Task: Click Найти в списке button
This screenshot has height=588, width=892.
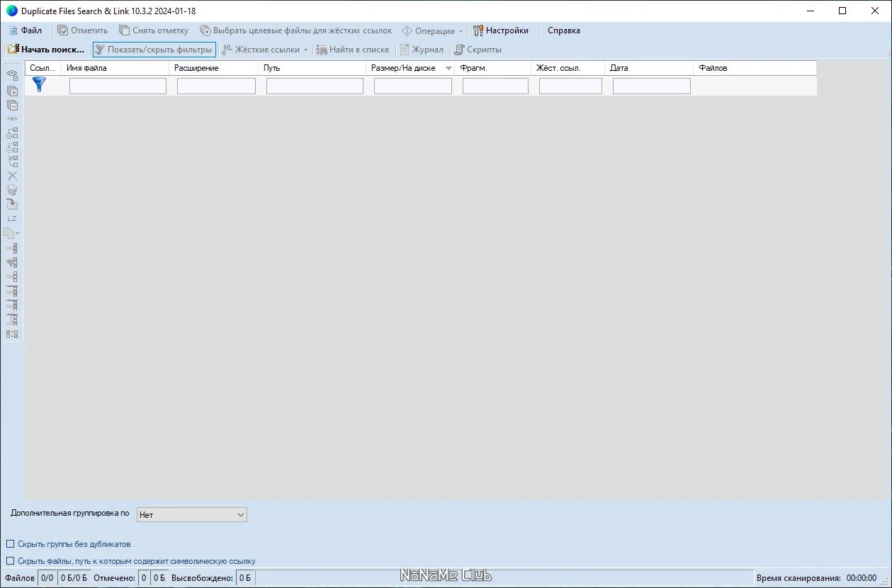Action: click(353, 50)
